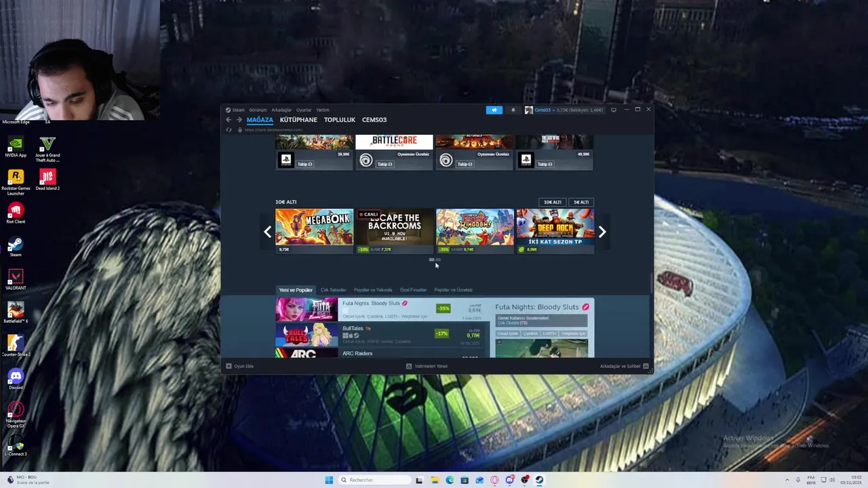Show hidden system tray icons chevron

point(787,480)
